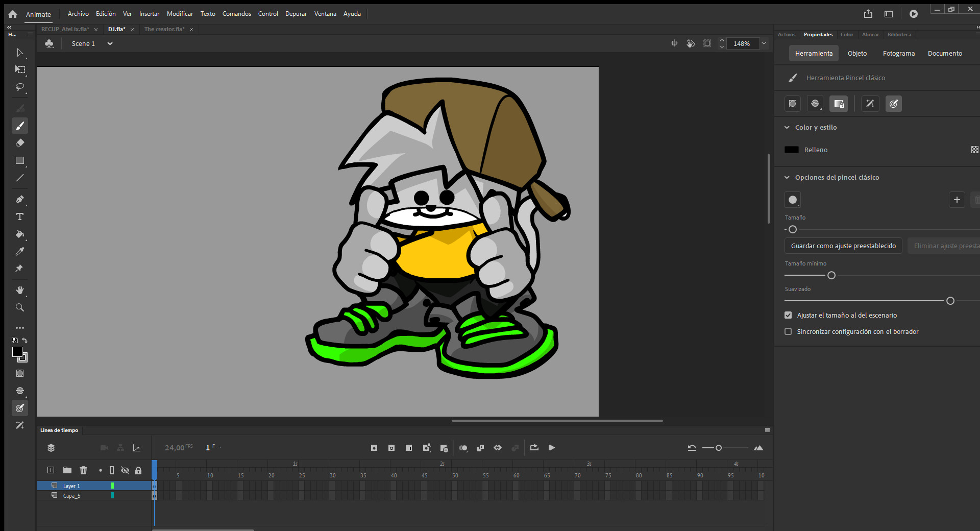
Task: Select the Paint Bucket tool
Action: (20, 234)
